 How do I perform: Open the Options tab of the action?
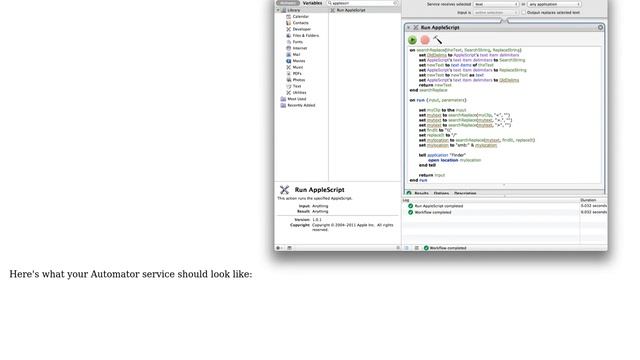click(x=441, y=193)
